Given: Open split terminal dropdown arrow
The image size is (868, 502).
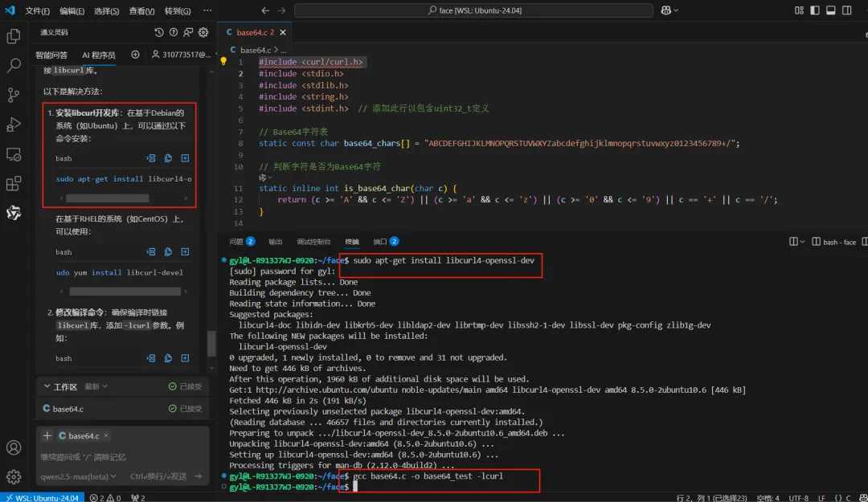Looking at the screenshot, I should 802,242.
